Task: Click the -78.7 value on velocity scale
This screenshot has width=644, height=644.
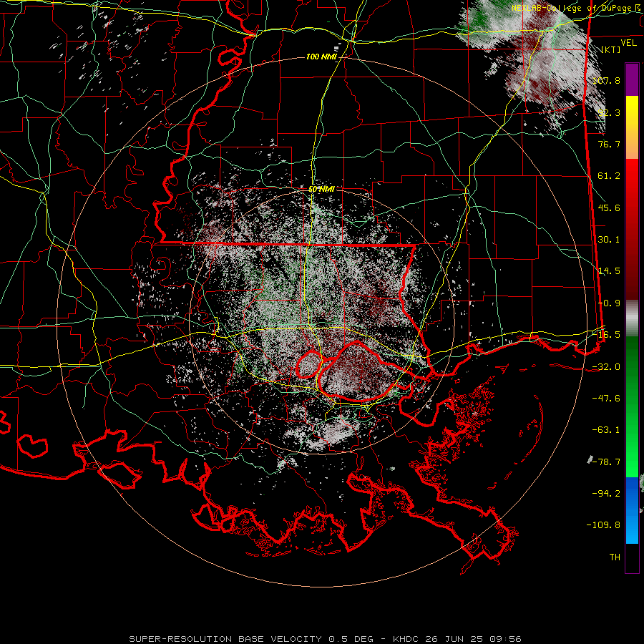Action: click(x=606, y=462)
